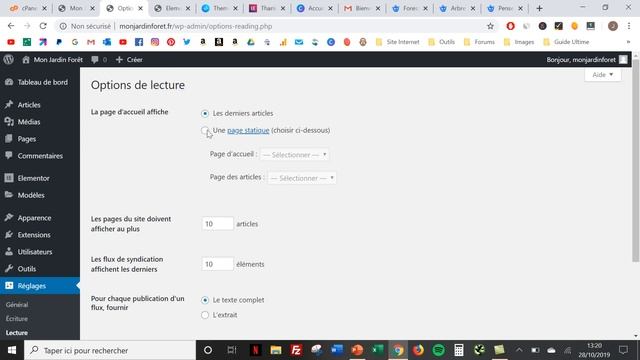Launch Netflix from the taskbar
The height and width of the screenshot is (360, 640).
pyautogui.click(x=256, y=350)
